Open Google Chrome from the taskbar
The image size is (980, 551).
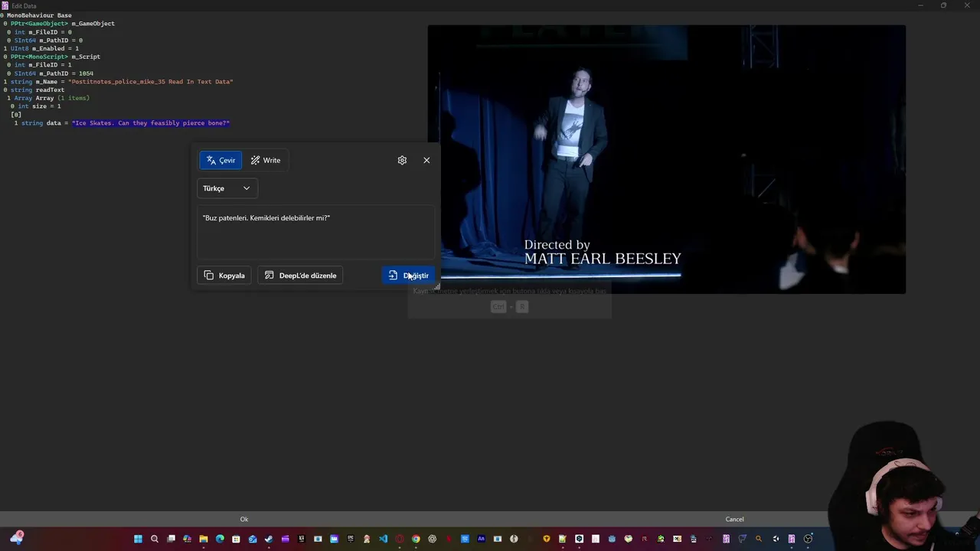point(416,539)
